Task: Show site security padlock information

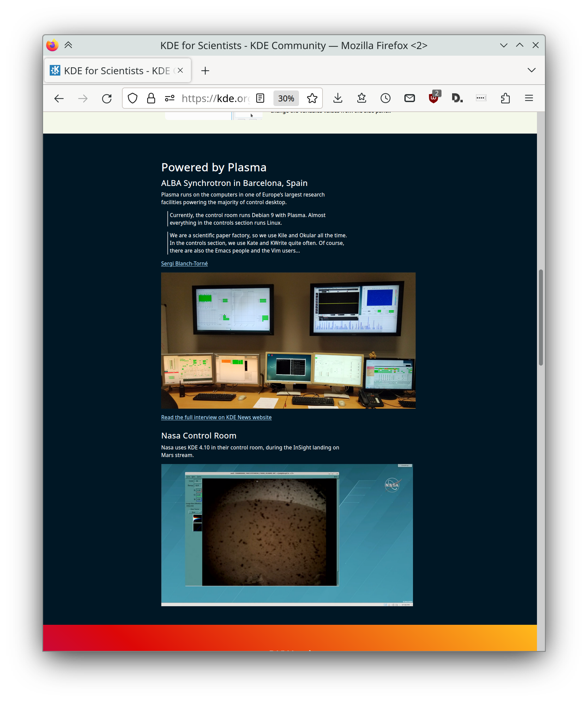Action: [151, 98]
